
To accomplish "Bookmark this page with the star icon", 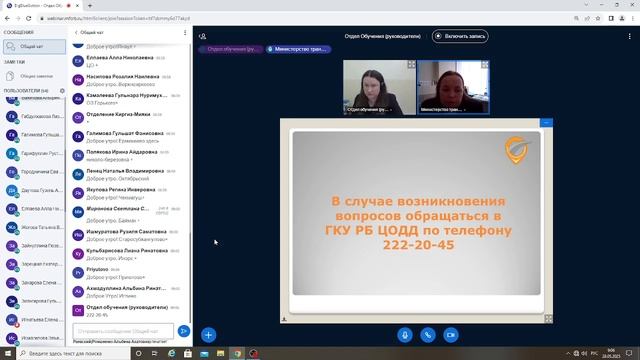I will pos(598,18).
